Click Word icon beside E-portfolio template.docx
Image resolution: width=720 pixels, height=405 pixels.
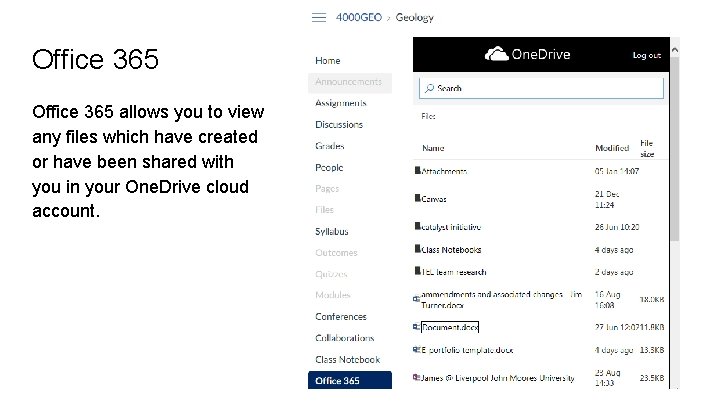[x=416, y=349]
